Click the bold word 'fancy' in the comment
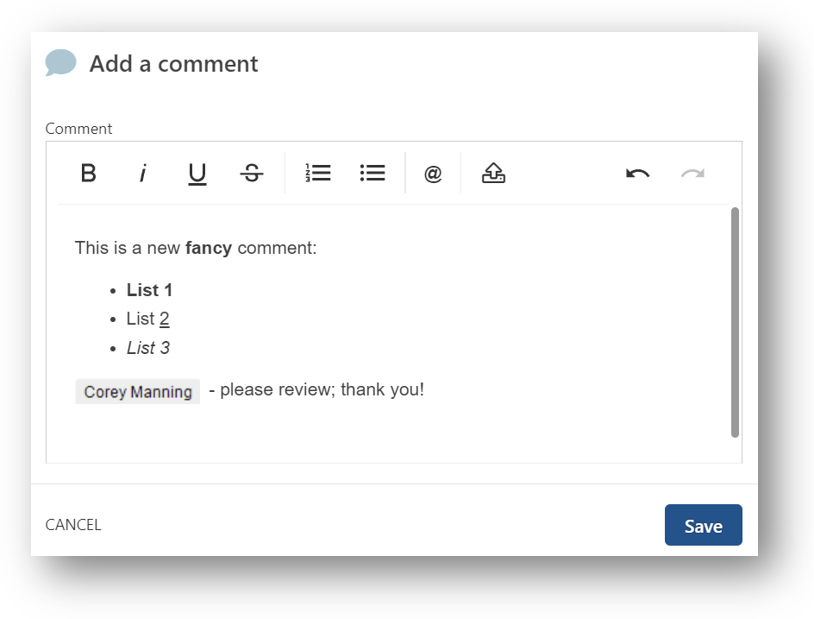 pos(208,248)
